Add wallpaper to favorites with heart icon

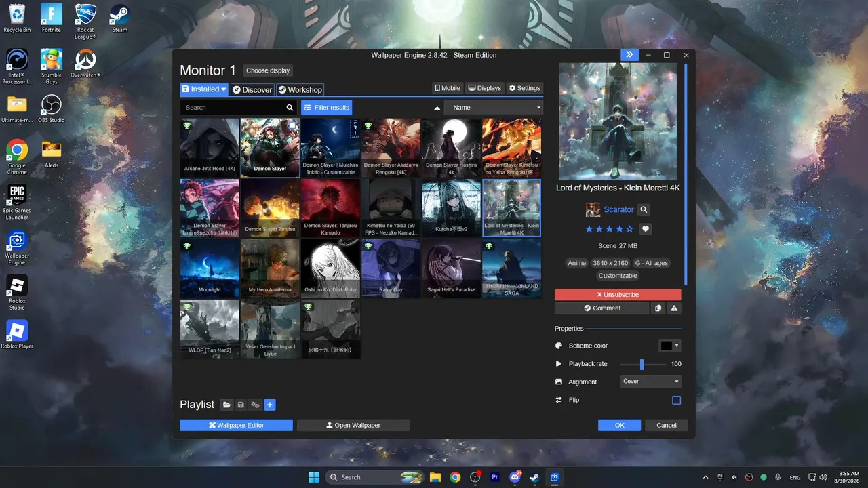646,229
